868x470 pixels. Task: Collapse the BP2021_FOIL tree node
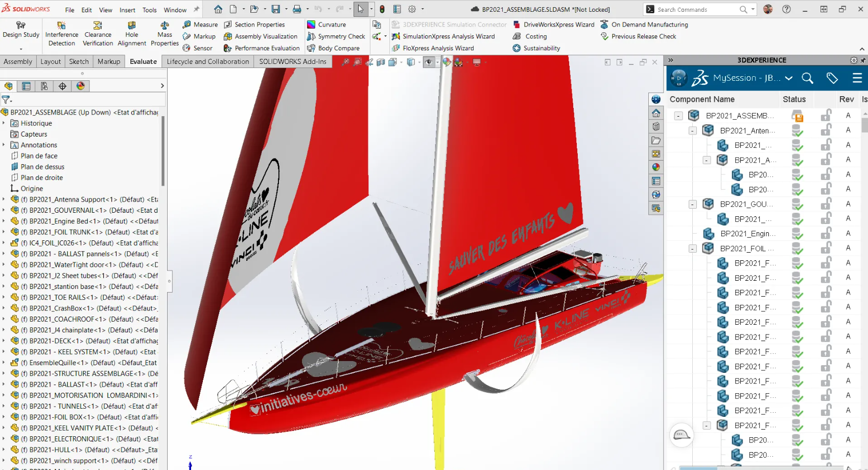692,249
